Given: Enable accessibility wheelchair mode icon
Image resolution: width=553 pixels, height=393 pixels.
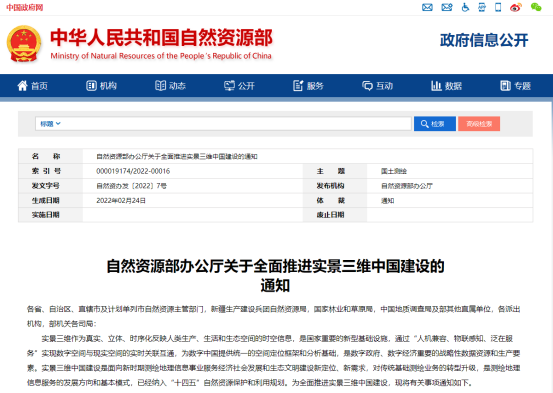Looking at the screenshot, I should pos(465,7).
